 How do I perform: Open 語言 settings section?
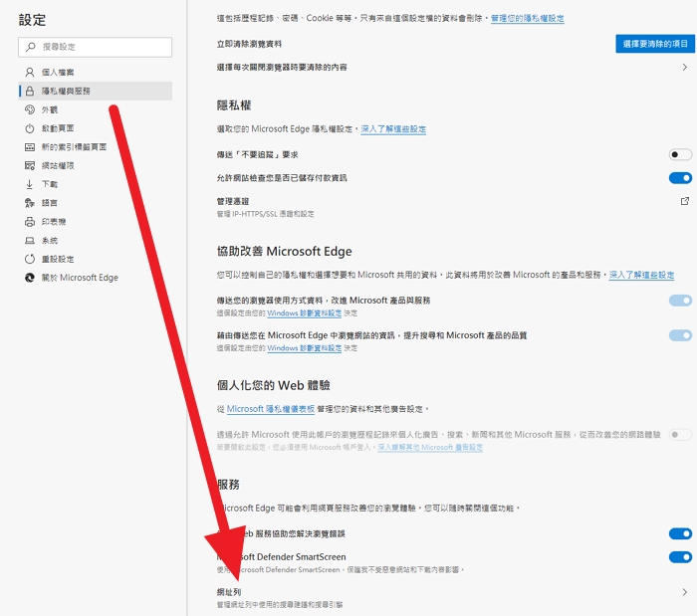click(x=96, y=203)
